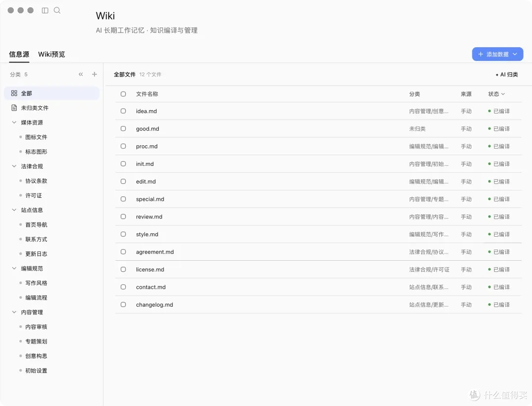Viewport: 532px width, 406px height.
Task: Collapse the category panel double-chevron
Action: coord(81,74)
